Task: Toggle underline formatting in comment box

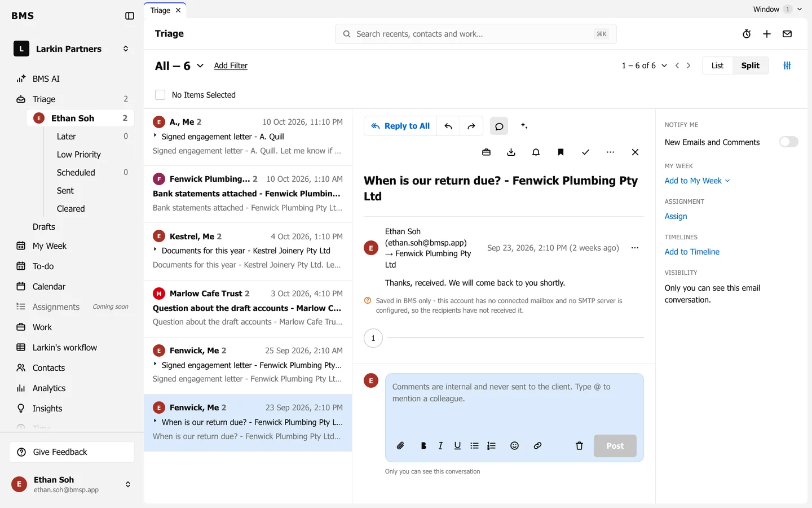Action: (x=457, y=446)
